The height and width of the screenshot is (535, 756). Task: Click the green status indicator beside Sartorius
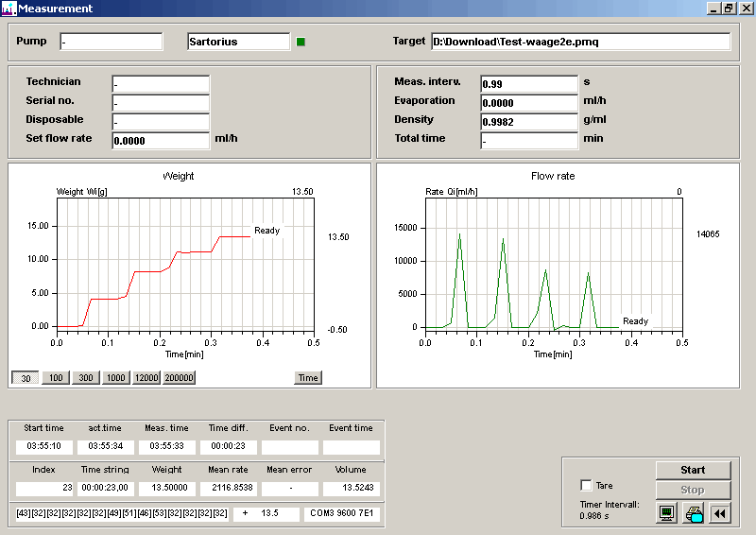coord(301,42)
